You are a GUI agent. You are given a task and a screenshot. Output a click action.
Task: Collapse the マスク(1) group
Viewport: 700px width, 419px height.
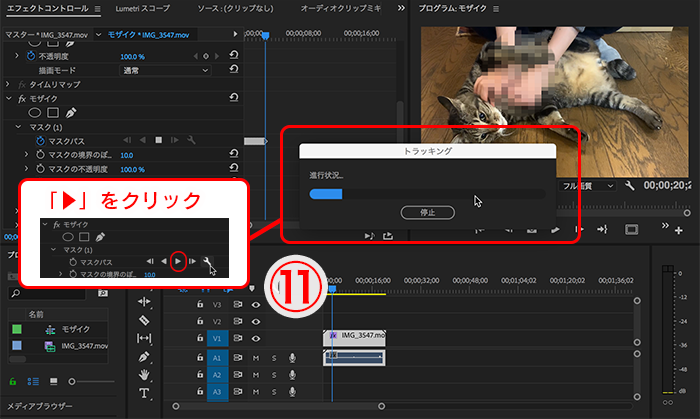(18, 127)
